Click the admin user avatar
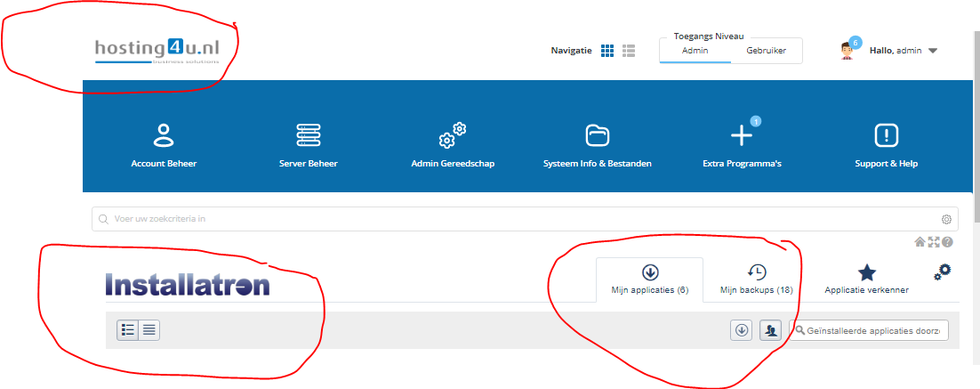 click(848, 51)
